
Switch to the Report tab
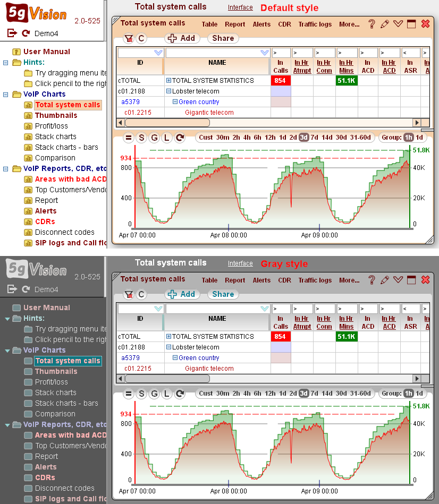pos(235,24)
